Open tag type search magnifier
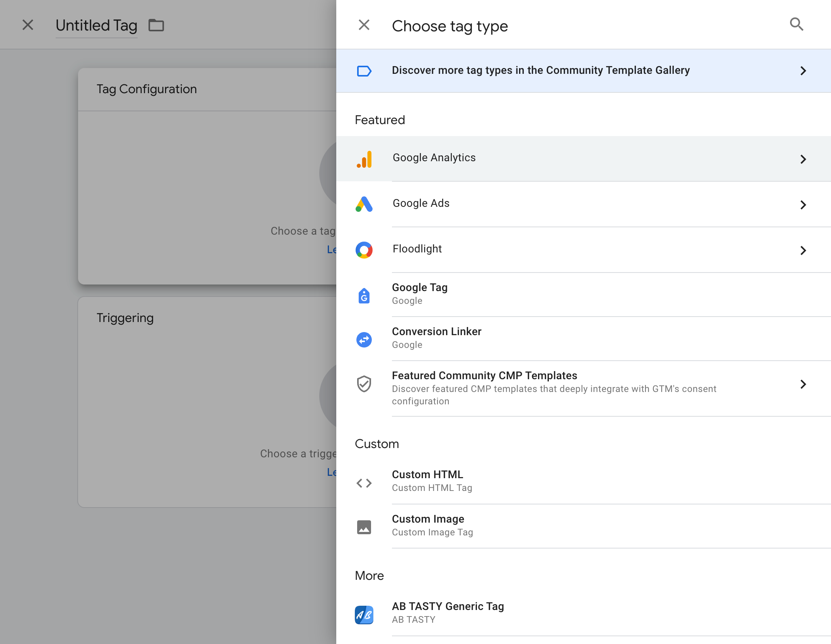Viewport: 831px width, 644px height. [796, 24]
